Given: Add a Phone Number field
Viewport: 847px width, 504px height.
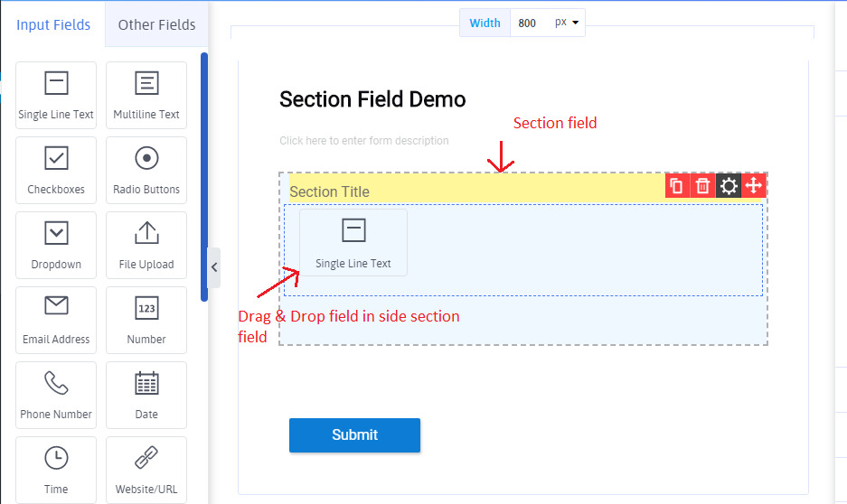Looking at the screenshot, I should pos(56,395).
